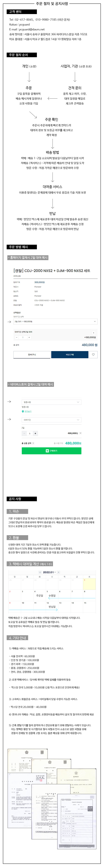Click the 장바구니 cart button
104x868 pixels.
click(32, 355)
